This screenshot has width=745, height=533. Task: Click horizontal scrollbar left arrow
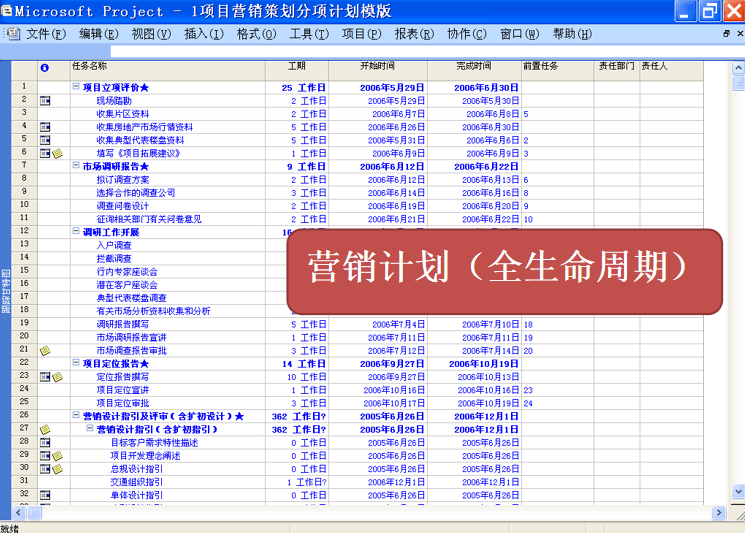click(18, 513)
